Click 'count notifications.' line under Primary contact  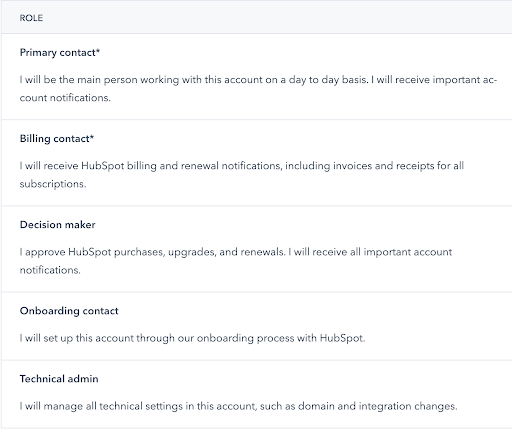tap(65, 98)
